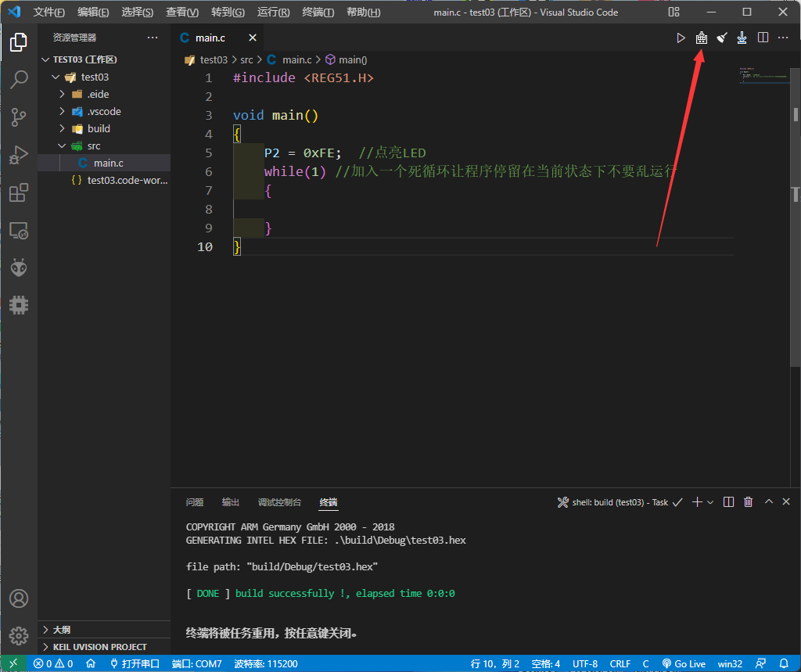Click 波特率: 115200 in status bar

[266, 663]
